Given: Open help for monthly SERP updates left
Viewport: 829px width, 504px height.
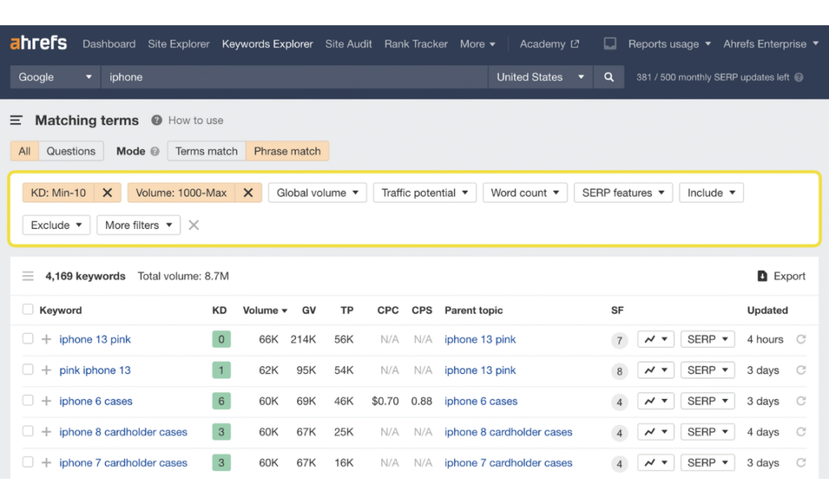Looking at the screenshot, I should pos(798,77).
